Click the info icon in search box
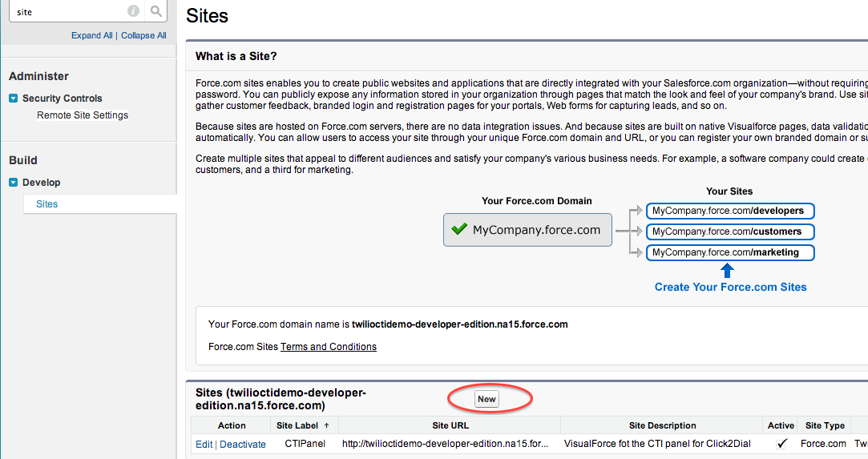This screenshot has height=459, width=868. tap(133, 11)
